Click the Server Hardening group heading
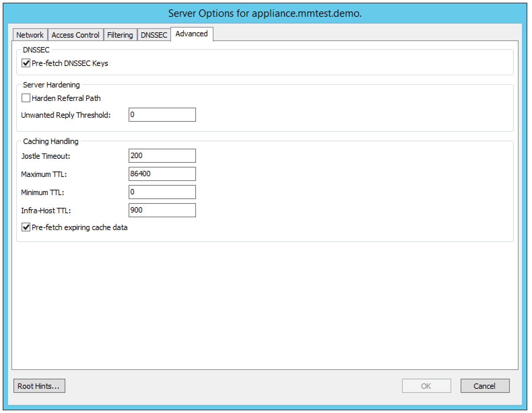Viewport: 532px width, 413px height. pyautogui.click(x=51, y=85)
